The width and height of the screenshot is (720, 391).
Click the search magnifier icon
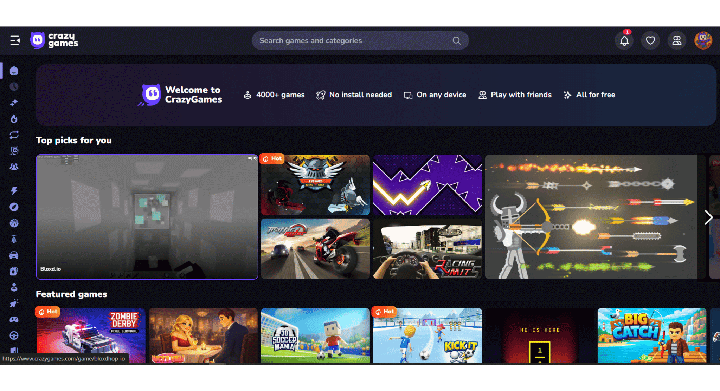[x=456, y=41]
